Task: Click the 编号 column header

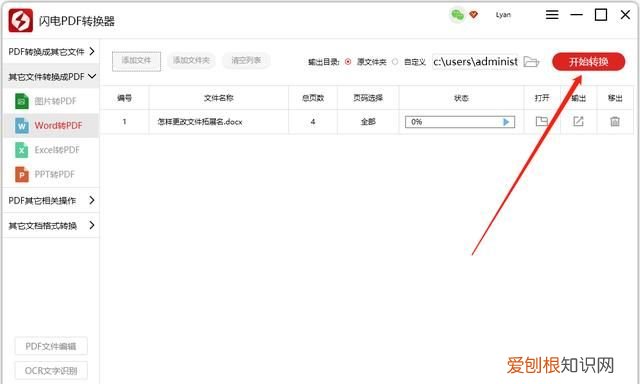Action: click(x=124, y=98)
